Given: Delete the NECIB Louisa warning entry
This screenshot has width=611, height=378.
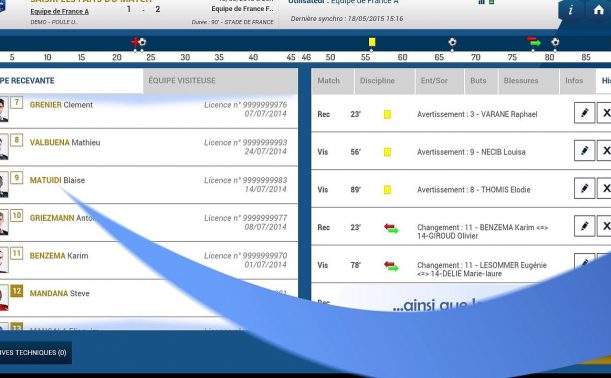Looking at the screenshot, I should point(605,151).
